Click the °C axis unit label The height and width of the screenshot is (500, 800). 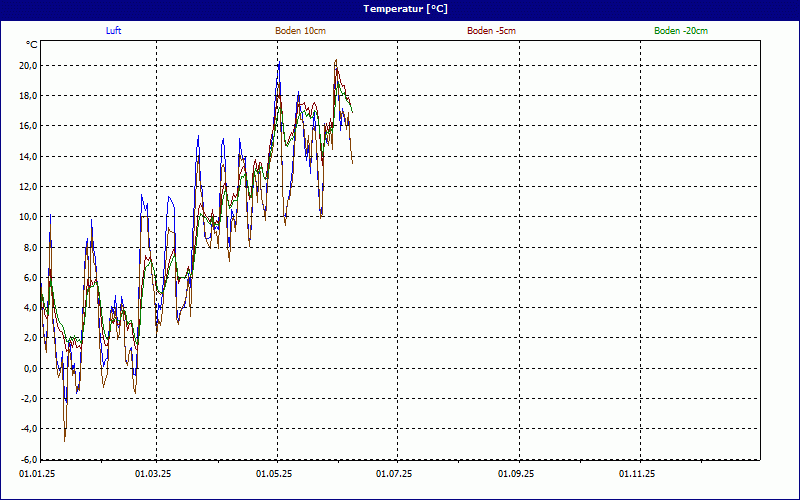click(x=32, y=45)
